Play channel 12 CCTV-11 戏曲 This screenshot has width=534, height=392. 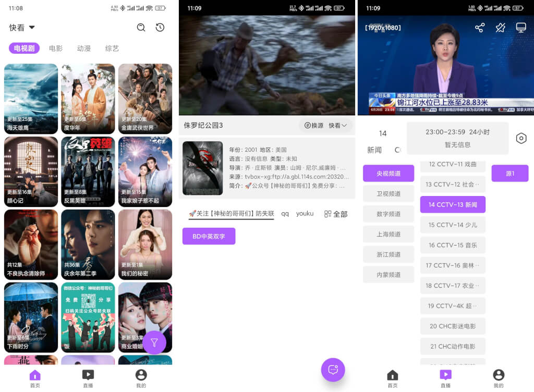coord(453,165)
